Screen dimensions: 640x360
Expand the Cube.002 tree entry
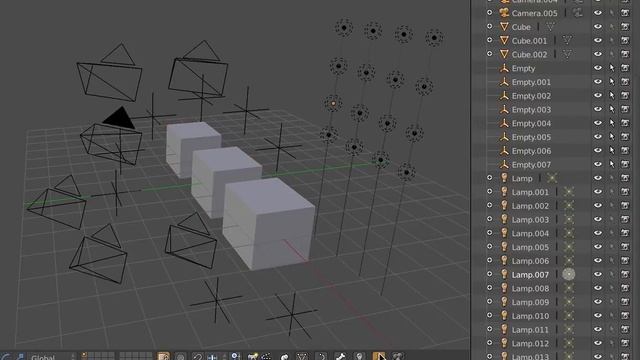(x=489, y=54)
